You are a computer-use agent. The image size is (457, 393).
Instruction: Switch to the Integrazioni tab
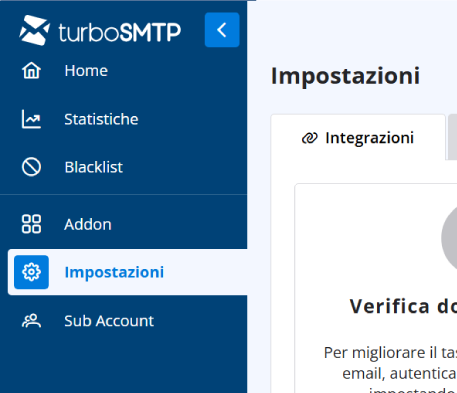pos(358,138)
